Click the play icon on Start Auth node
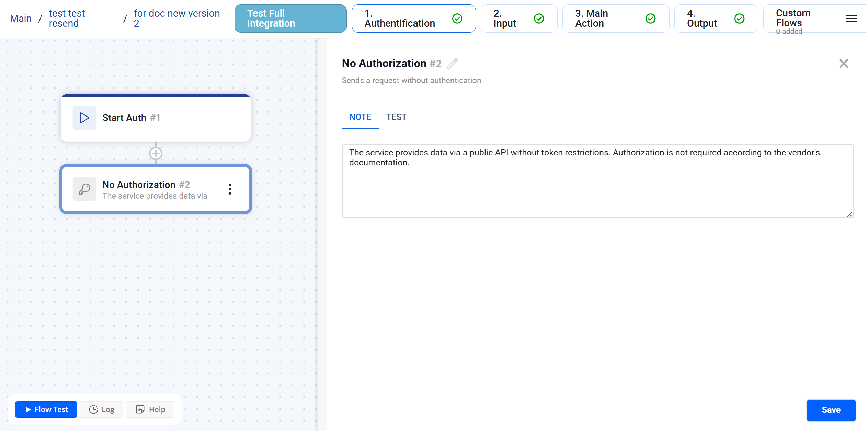This screenshot has height=431, width=868. tap(84, 118)
